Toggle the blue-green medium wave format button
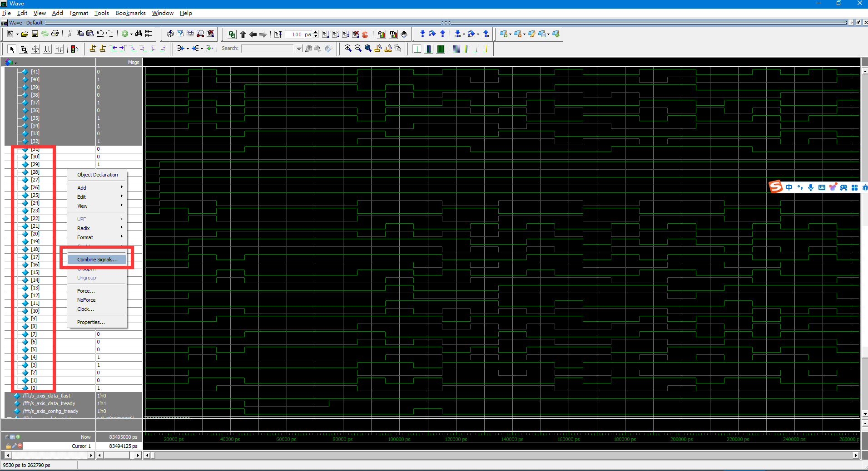Screen dimensions: 868x471 click(x=429, y=49)
